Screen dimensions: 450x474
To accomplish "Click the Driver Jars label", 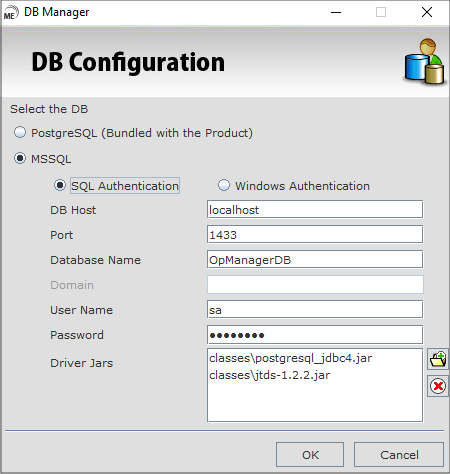I will (x=82, y=363).
